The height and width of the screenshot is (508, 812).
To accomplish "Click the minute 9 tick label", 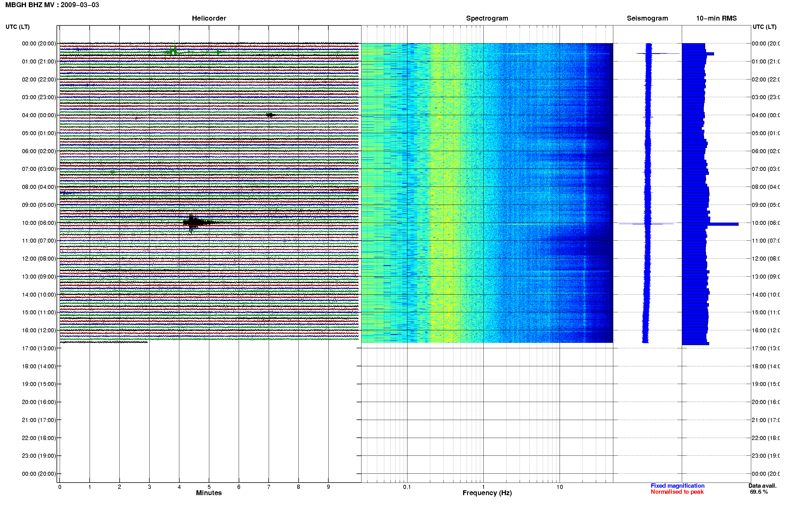I will 328,487.
